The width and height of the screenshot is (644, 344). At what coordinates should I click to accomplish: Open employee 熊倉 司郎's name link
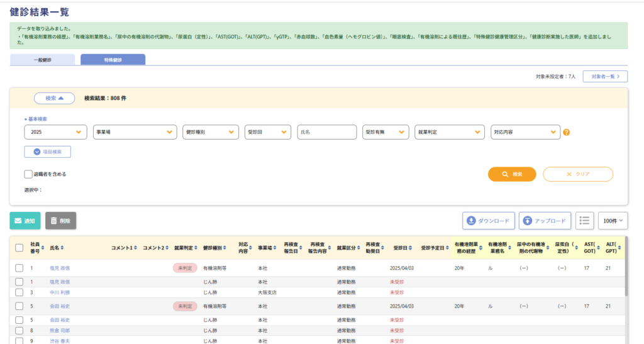point(60,330)
